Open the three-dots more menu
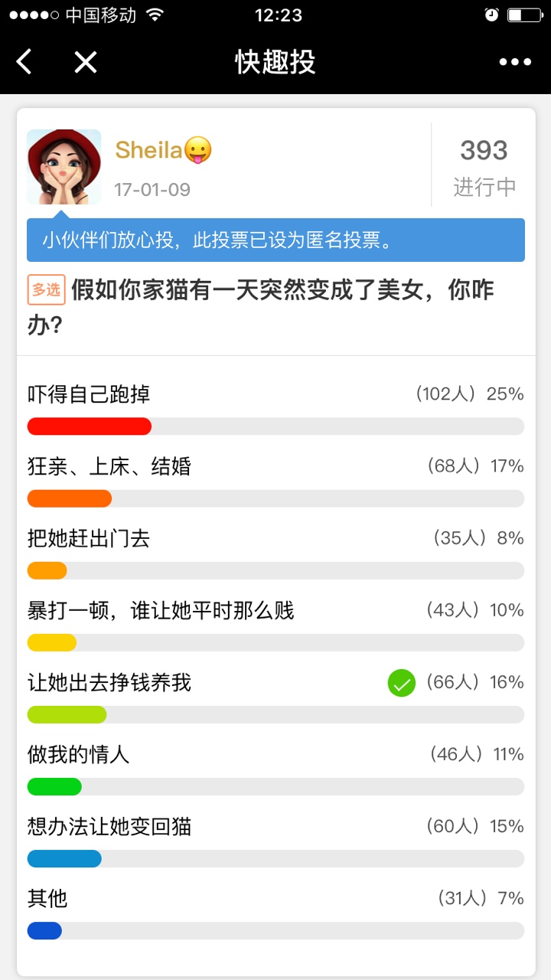 point(515,62)
